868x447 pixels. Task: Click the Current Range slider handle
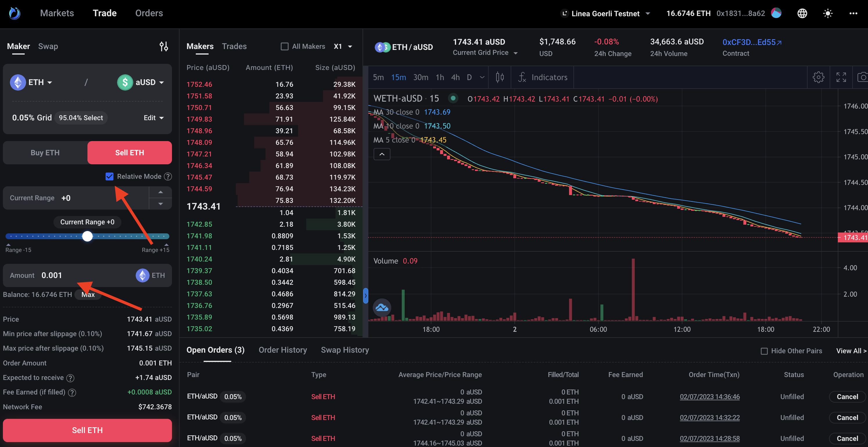(87, 236)
